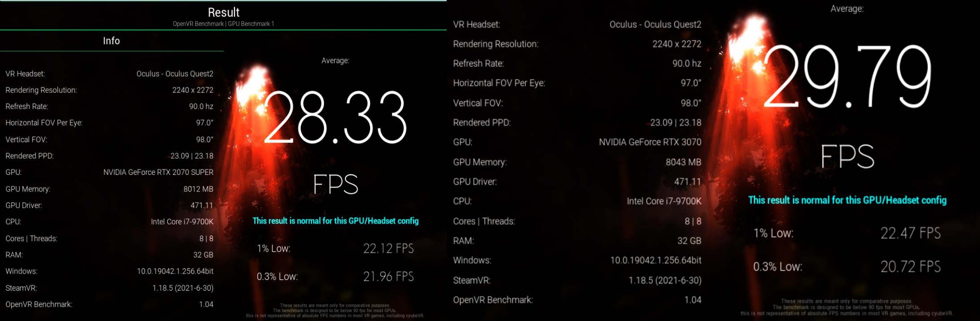The width and height of the screenshot is (980, 321).
Task: Click the NVIDIA GeForce RTX 2070 SUPER value
Action: (x=158, y=172)
